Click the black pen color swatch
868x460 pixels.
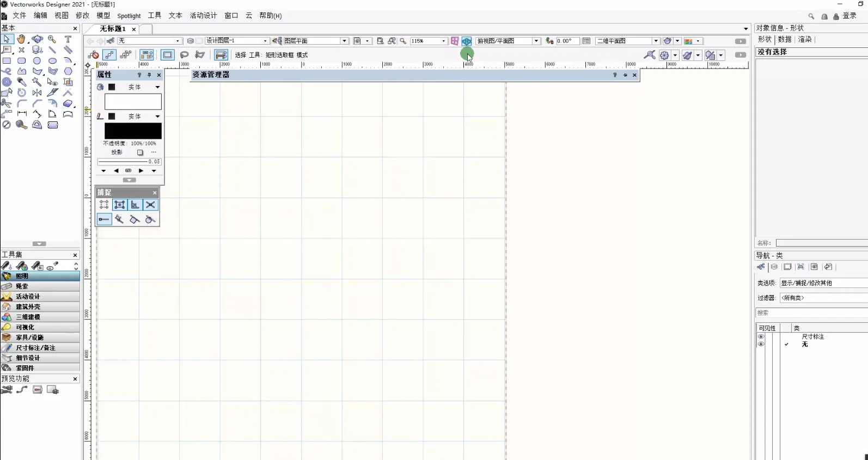pos(133,131)
